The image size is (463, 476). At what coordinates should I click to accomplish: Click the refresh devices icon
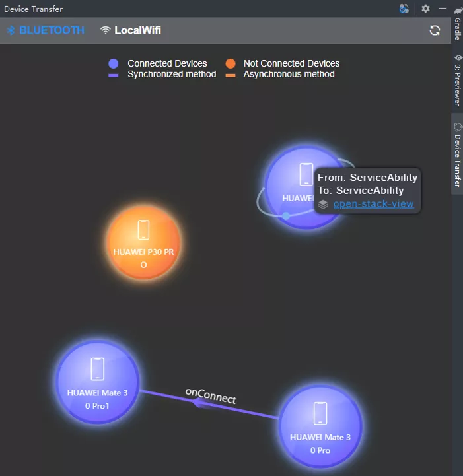pyautogui.click(x=435, y=30)
